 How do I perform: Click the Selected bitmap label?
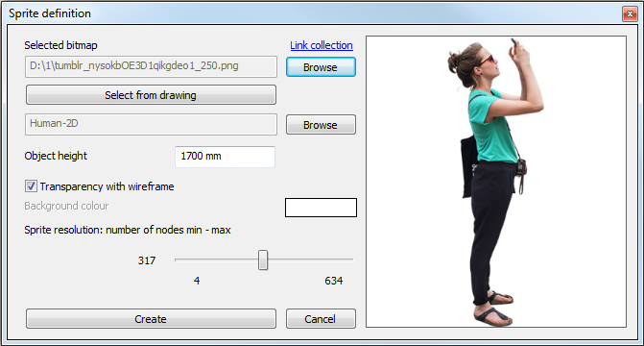60,45
